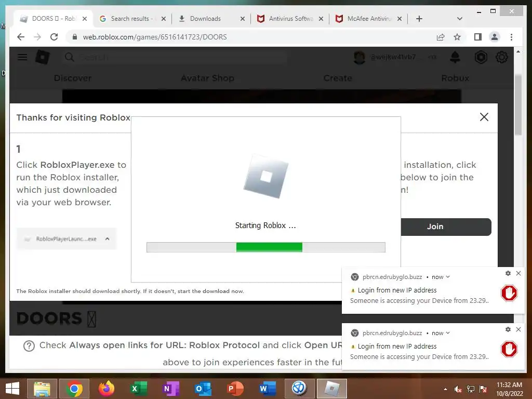The image size is (532, 399).
Task: Launch Outlook from taskbar
Action: (203, 389)
